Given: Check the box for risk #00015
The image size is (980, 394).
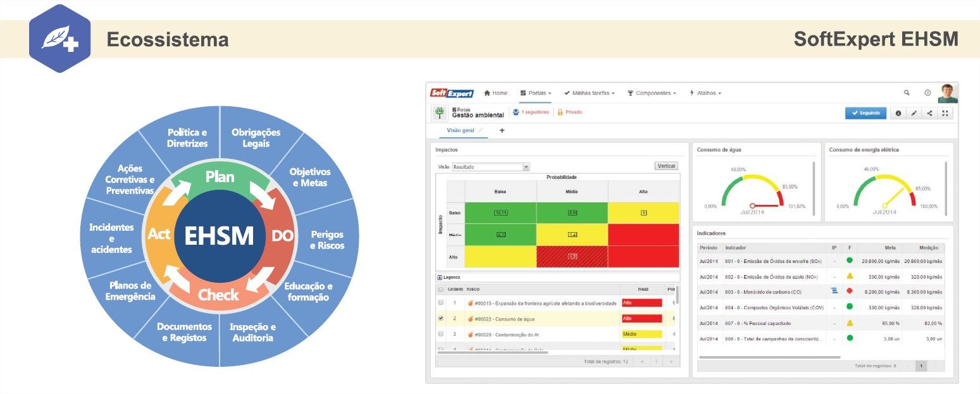Looking at the screenshot, I should [440, 303].
